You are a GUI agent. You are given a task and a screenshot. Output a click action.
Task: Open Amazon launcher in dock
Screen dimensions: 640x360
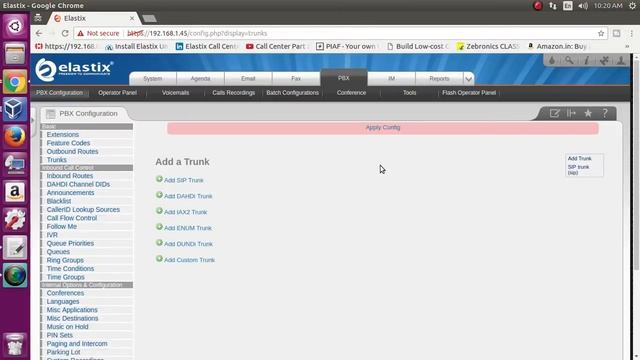(x=15, y=192)
